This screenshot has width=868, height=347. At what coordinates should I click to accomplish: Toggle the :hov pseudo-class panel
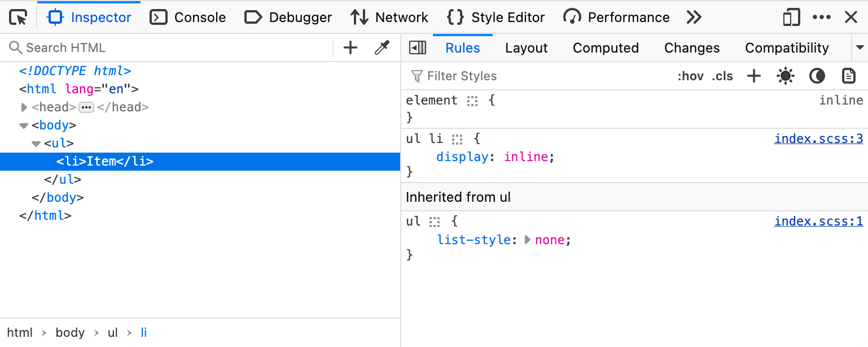pyautogui.click(x=691, y=76)
